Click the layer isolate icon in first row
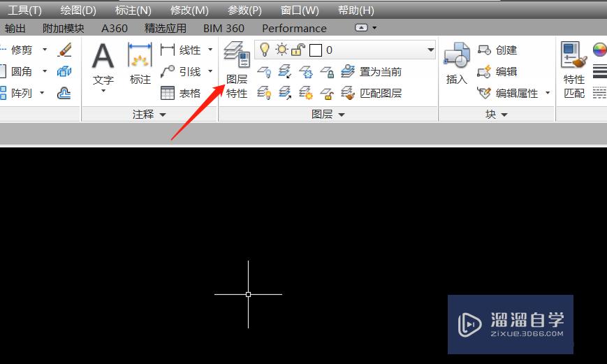 pyautogui.click(x=285, y=71)
